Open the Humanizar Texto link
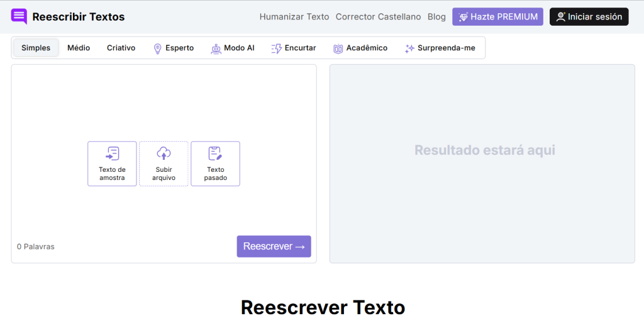Viewport: 644px width, 333px height. pos(294,17)
